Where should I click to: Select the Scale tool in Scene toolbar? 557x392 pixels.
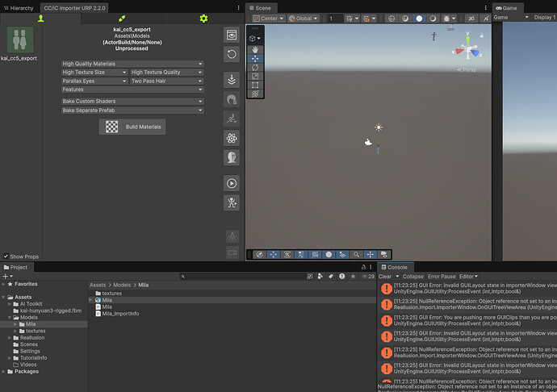(255, 76)
